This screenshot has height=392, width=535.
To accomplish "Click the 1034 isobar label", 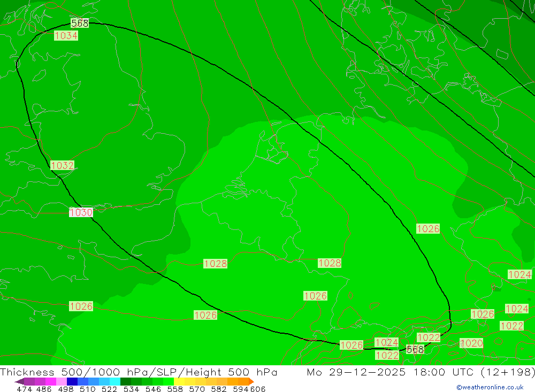I will point(66,35).
